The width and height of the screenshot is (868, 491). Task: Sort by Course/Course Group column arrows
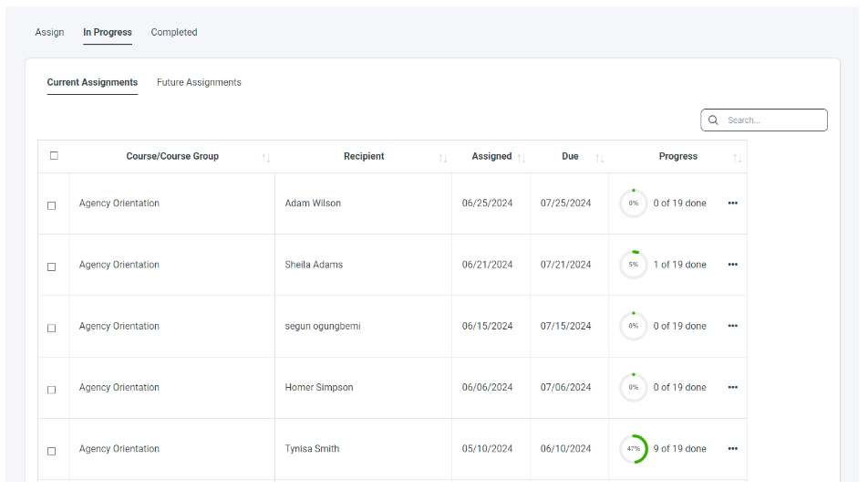click(x=265, y=158)
